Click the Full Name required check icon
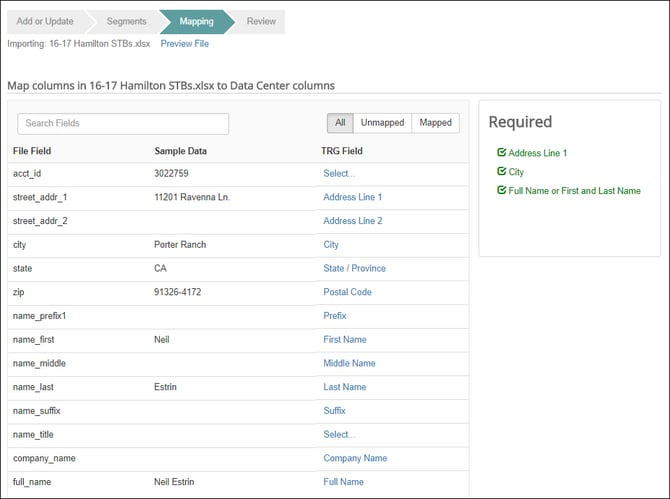 (502, 190)
